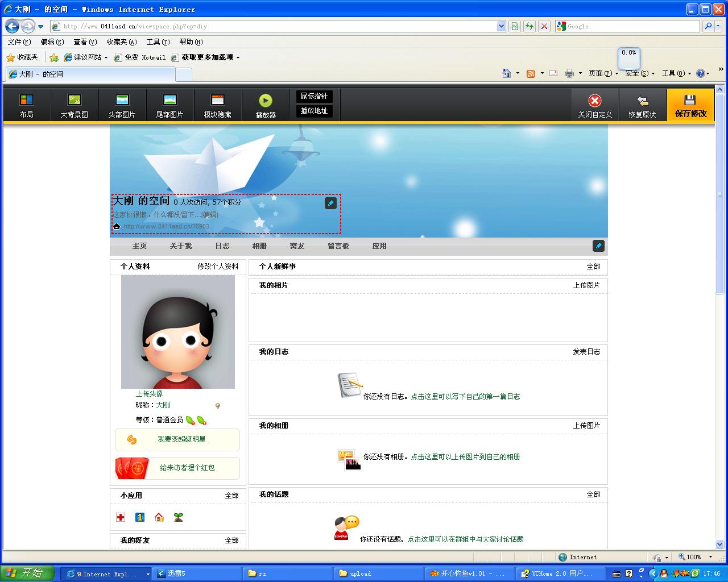Click the 开始 Start button
The image size is (728, 582).
(x=27, y=573)
